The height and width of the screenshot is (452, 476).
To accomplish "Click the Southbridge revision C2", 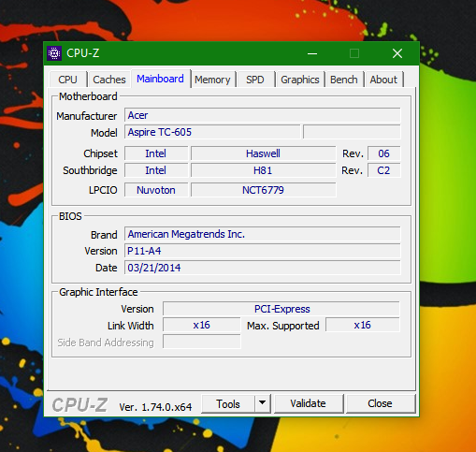I will pyautogui.click(x=383, y=170).
